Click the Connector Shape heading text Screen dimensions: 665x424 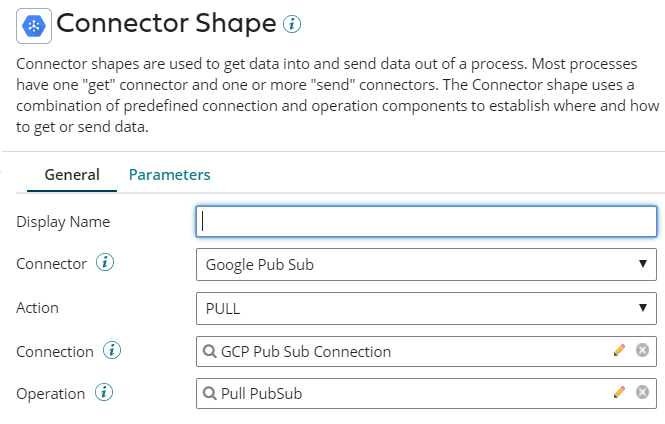click(x=166, y=24)
